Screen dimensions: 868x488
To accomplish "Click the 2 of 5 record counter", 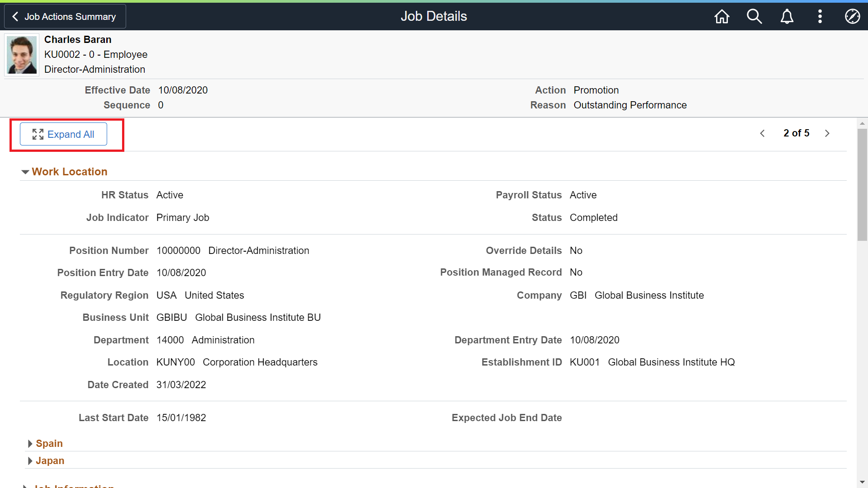I will click(x=796, y=133).
